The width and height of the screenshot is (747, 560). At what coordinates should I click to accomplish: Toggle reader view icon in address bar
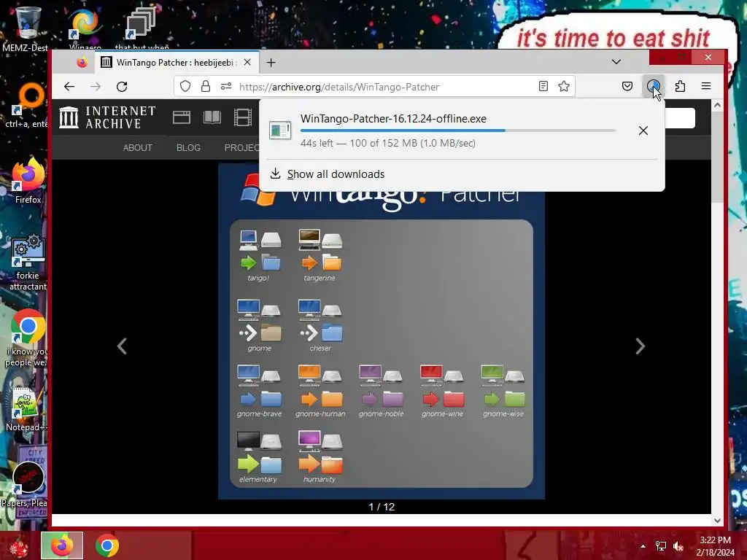coord(543,87)
